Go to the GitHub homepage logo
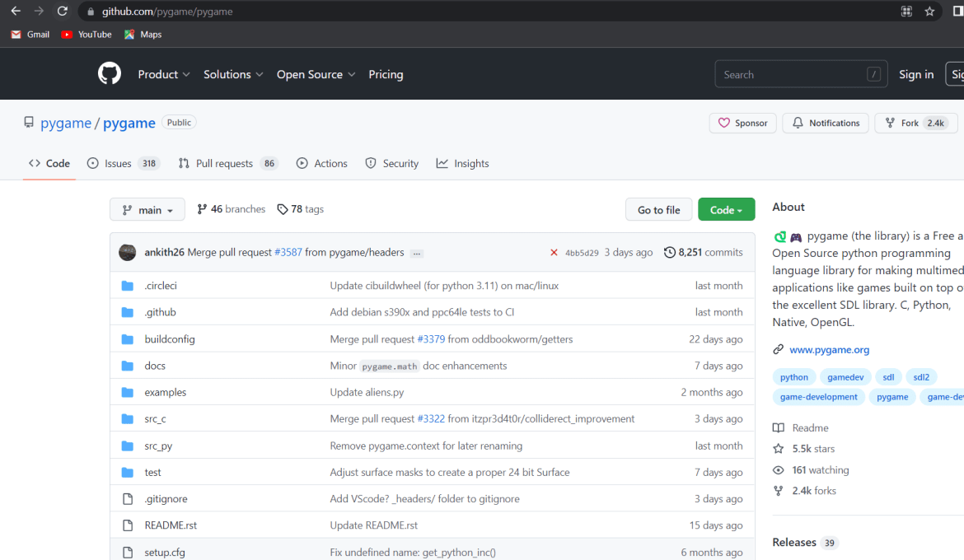The image size is (964, 560). tap(110, 74)
